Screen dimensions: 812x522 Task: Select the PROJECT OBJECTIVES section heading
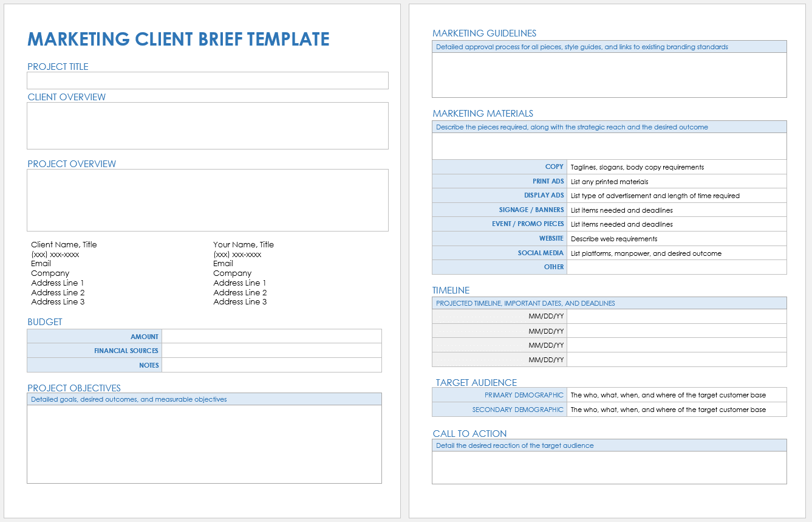74,388
